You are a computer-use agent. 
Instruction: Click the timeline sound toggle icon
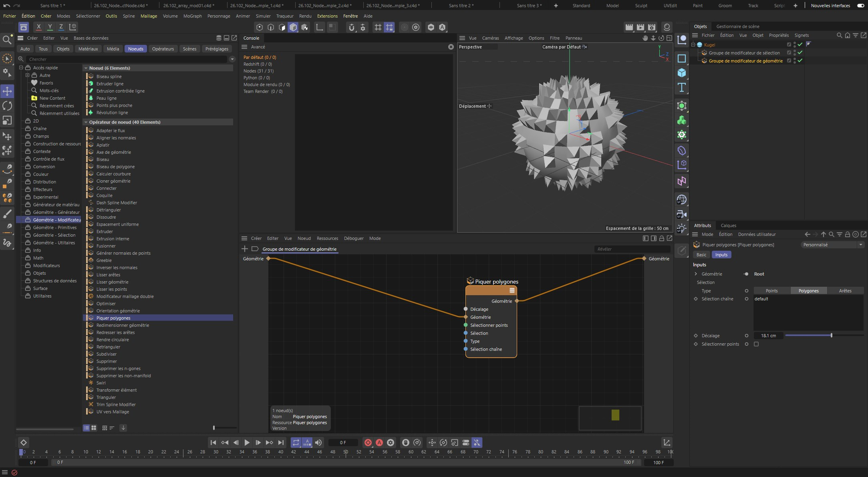pyautogui.click(x=318, y=443)
